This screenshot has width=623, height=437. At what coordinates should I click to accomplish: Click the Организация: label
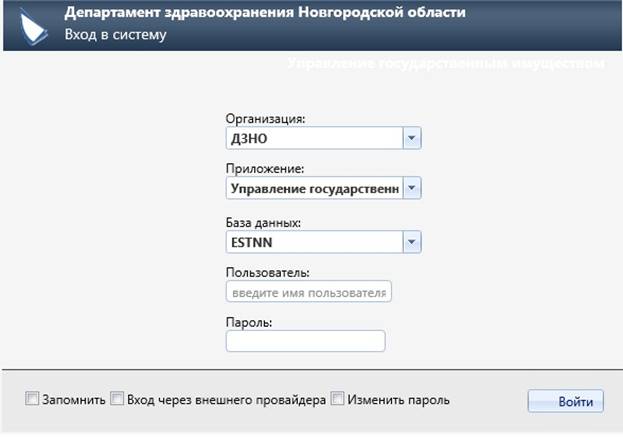266,119
